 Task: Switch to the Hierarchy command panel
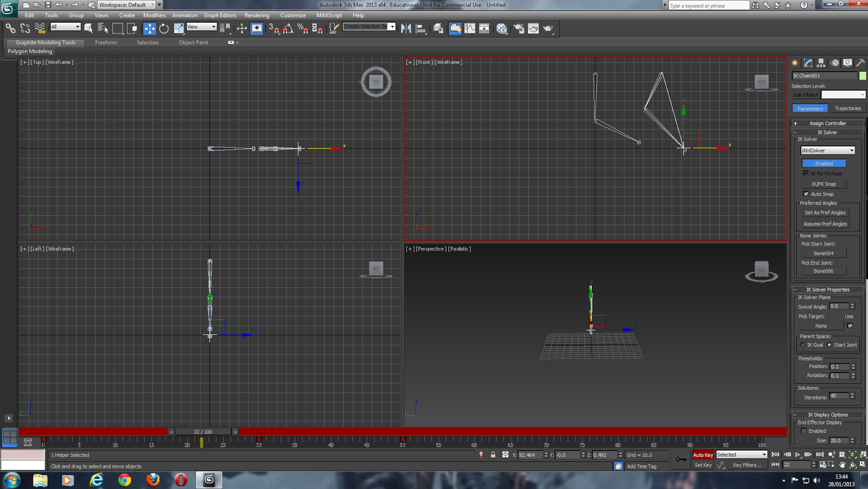[x=821, y=63]
